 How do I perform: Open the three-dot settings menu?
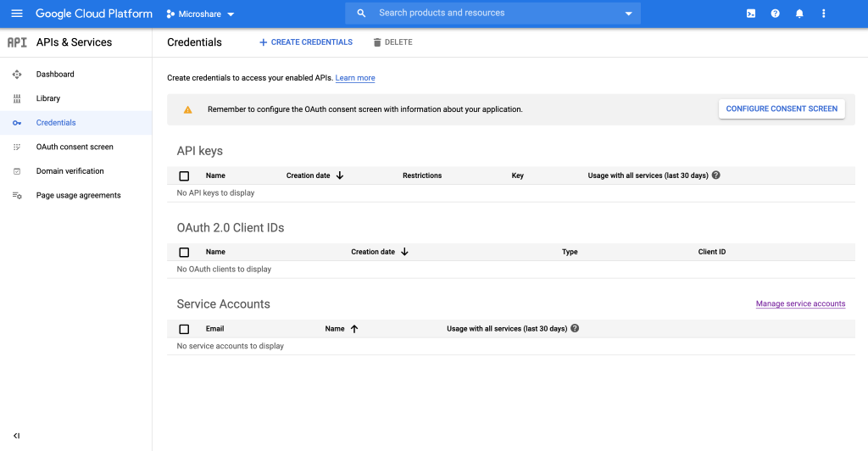pos(823,14)
